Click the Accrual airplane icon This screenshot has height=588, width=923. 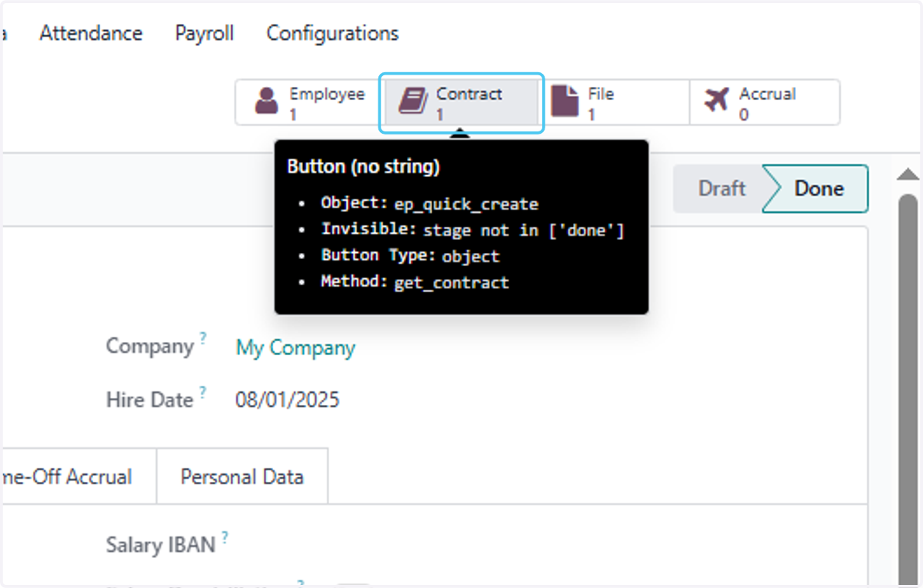coord(716,100)
